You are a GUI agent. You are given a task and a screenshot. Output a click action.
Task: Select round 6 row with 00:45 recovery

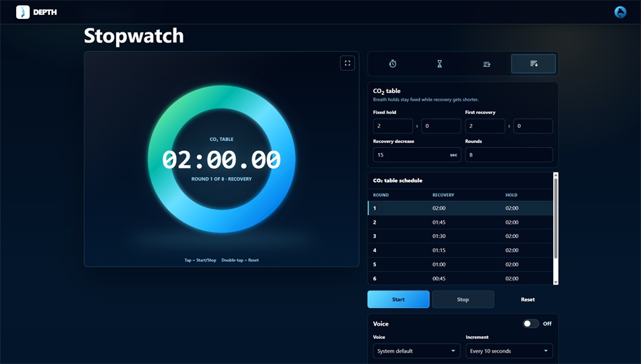pyautogui.click(x=460, y=278)
